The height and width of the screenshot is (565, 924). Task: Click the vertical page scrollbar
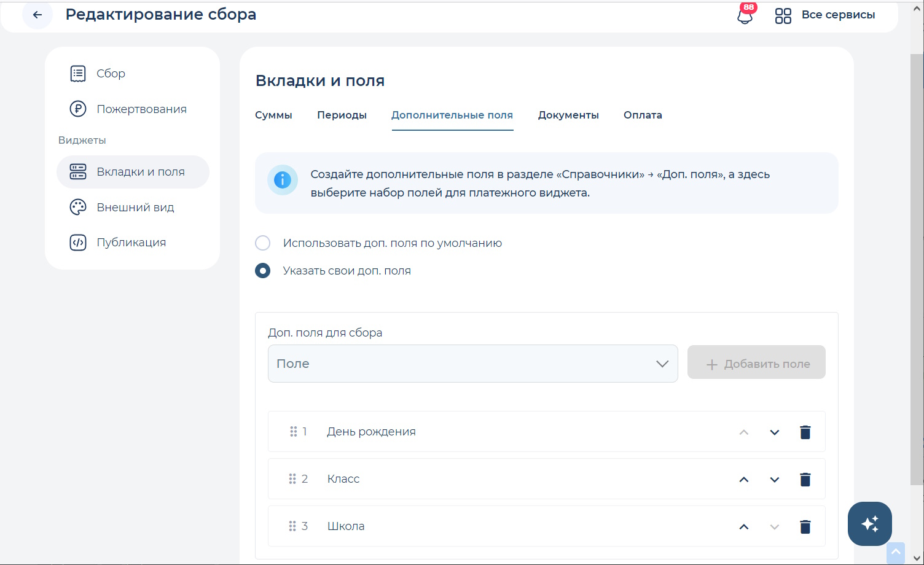[x=917, y=270]
